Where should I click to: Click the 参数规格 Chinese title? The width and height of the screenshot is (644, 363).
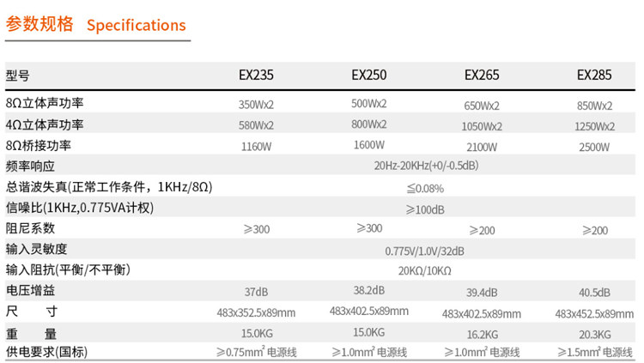(39, 24)
